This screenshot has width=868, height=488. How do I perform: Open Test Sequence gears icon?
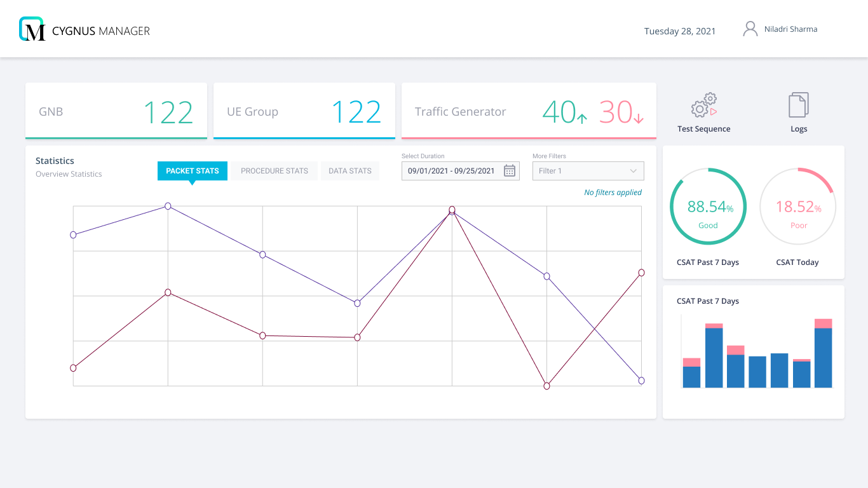coord(703,105)
